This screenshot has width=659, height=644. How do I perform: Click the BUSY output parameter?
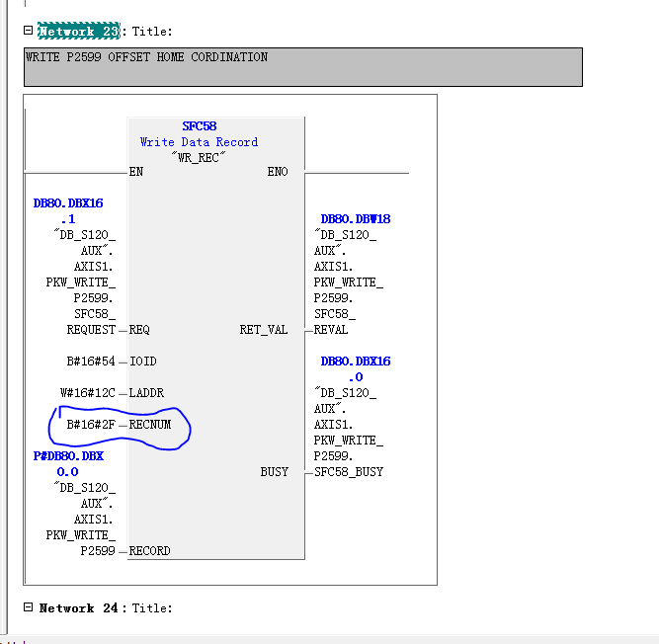(274, 472)
